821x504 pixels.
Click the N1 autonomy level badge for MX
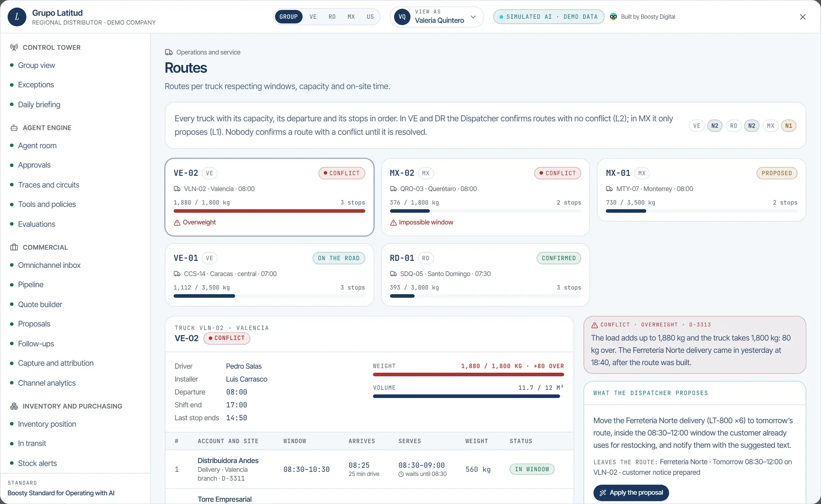pyautogui.click(x=789, y=126)
